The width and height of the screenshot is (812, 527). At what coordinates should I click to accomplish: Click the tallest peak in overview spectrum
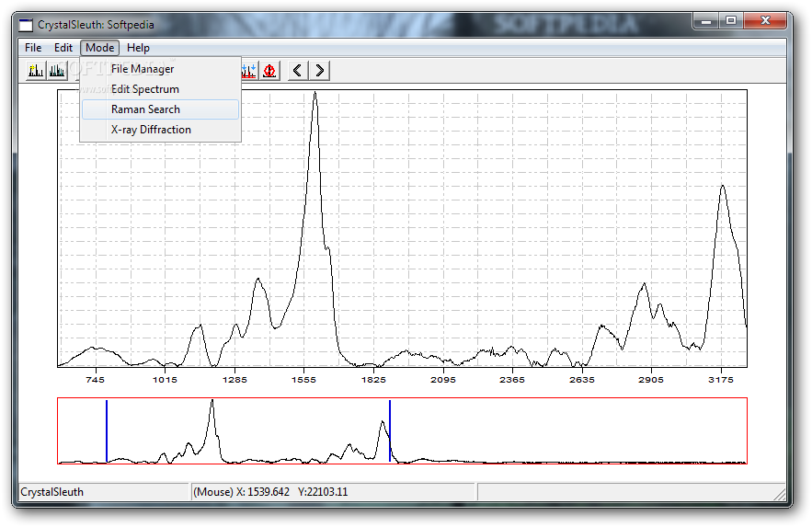click(212, 402)
